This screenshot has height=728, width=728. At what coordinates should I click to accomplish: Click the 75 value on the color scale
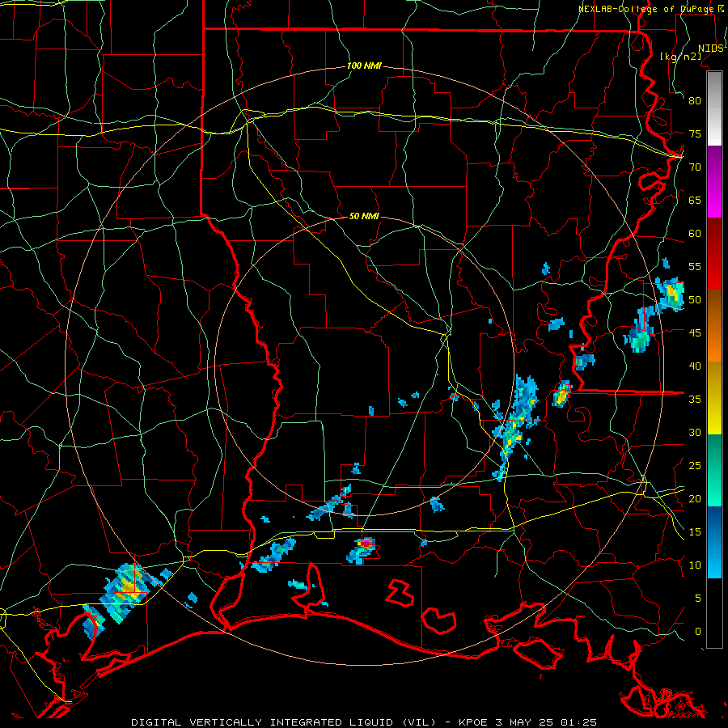695,133
